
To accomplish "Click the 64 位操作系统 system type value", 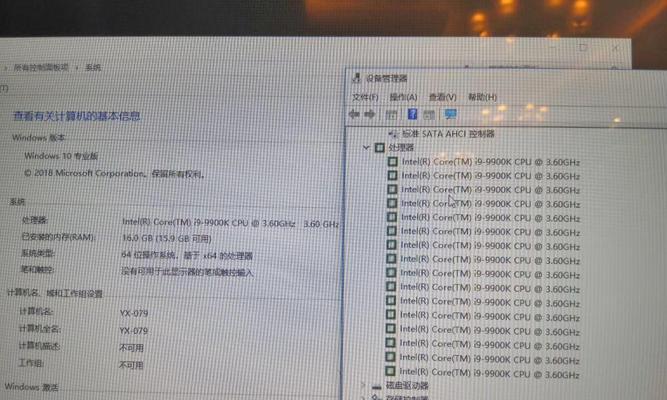I will coord(187,255).
